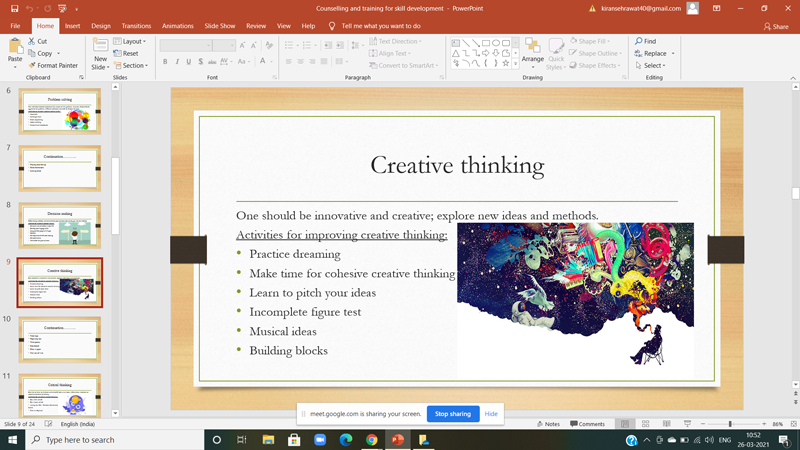Screen dimensions: 800x450
Task: Click the Paste icon in Clipboard group
Action: 15,47
